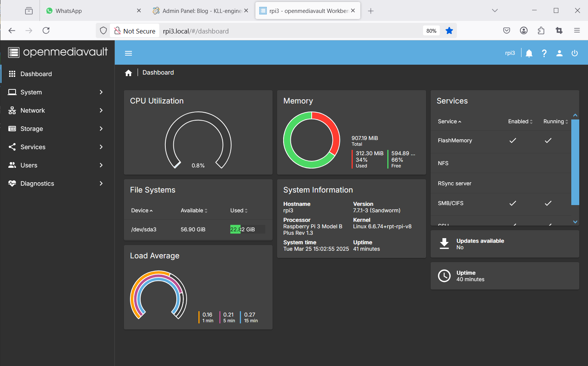Click FlashMemory running checkmark

548,140
